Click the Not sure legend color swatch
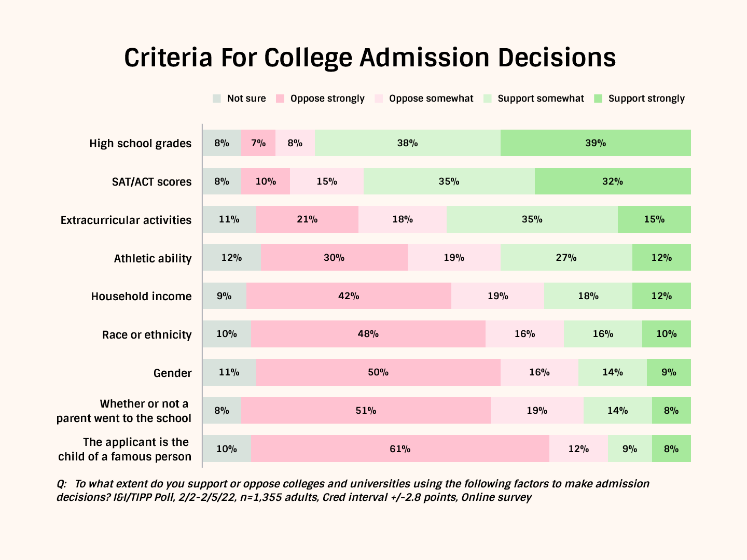 (217, 99)
